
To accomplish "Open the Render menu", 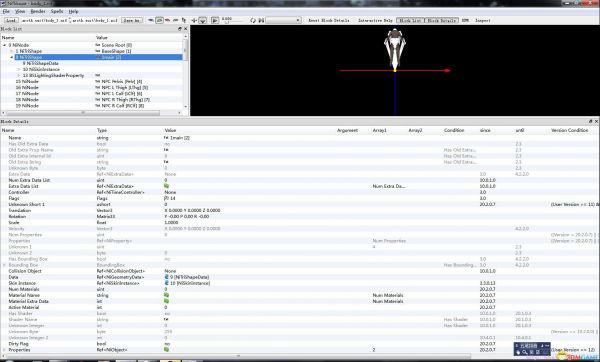I will (38, 11).
